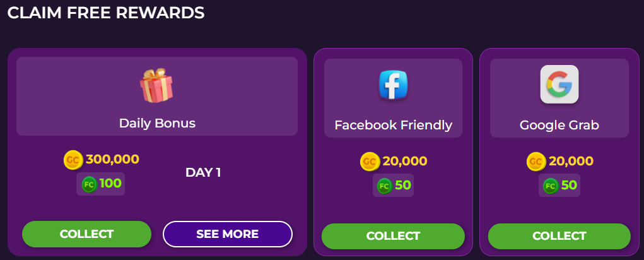Click the Facebook Friendly label

coord(394,125)
